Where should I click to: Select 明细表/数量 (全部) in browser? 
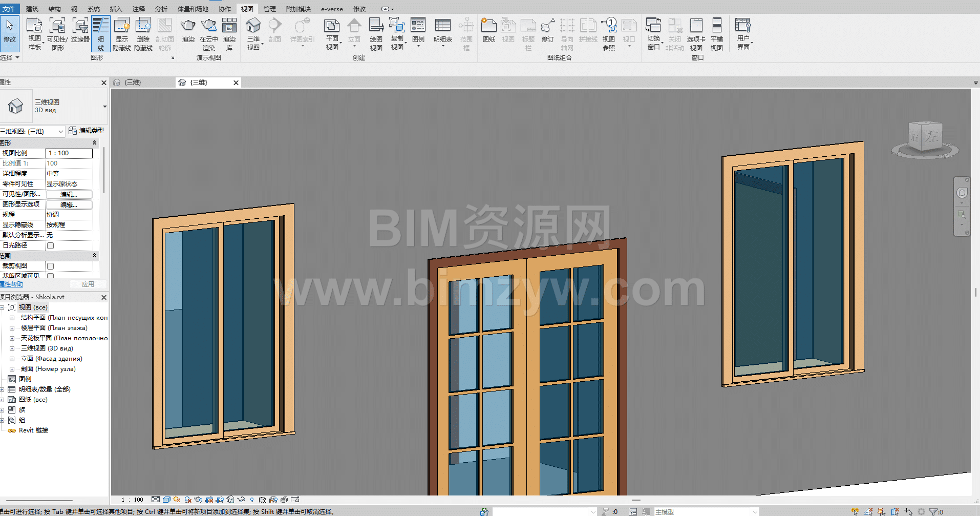point(45,389)
